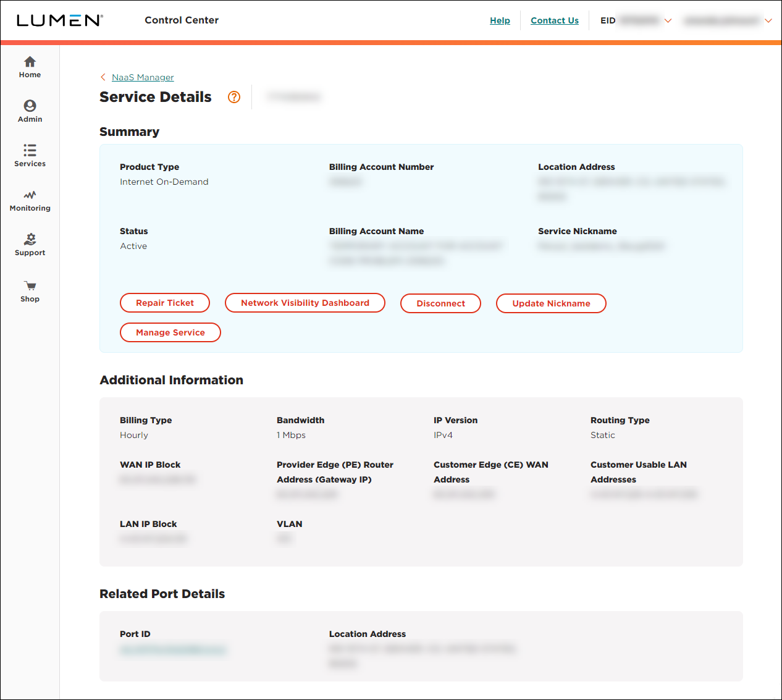Click the Disconnect button
This screenshot has height=700, width=782.
point(440,303)
